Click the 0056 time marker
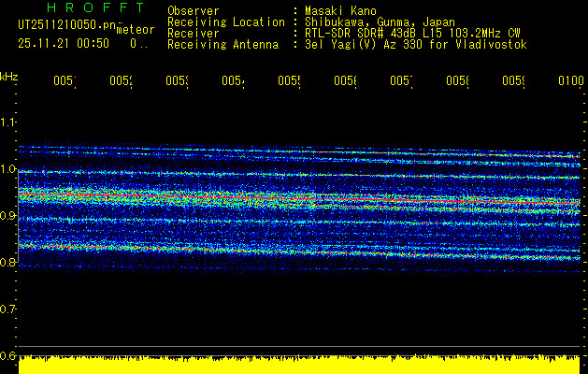Screen dimensions: 588x374 [346, 80]
